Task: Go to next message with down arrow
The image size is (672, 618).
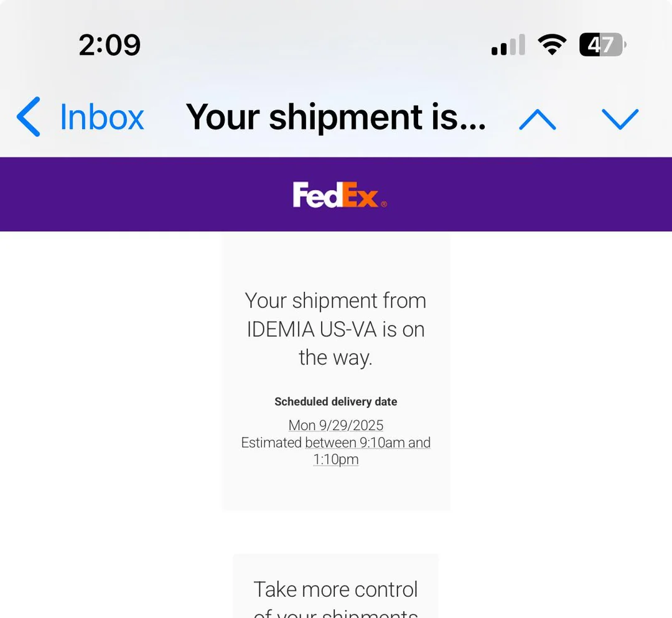Action: 620,118
